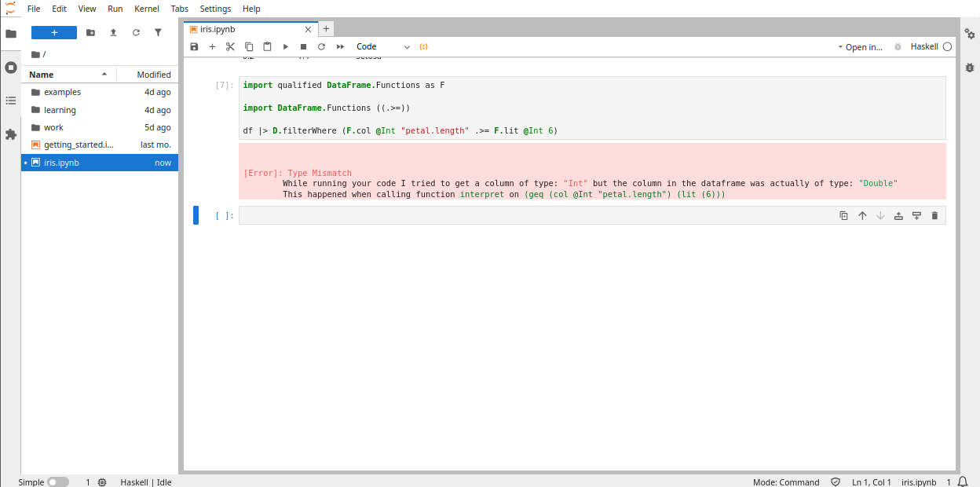Restart the kernel from toolbar
The height and width of the screenshot is (487, 980).
321,47
